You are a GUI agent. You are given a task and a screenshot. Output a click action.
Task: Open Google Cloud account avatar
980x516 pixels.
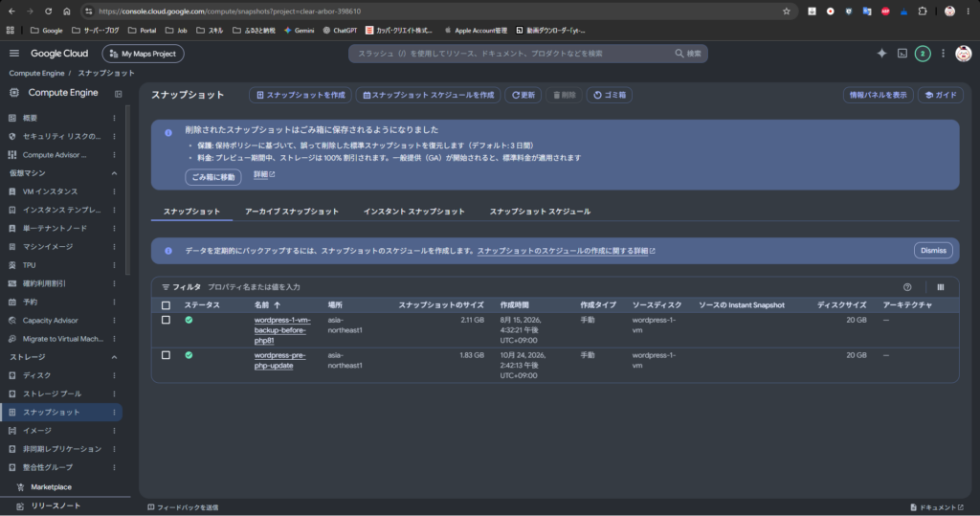963,54
